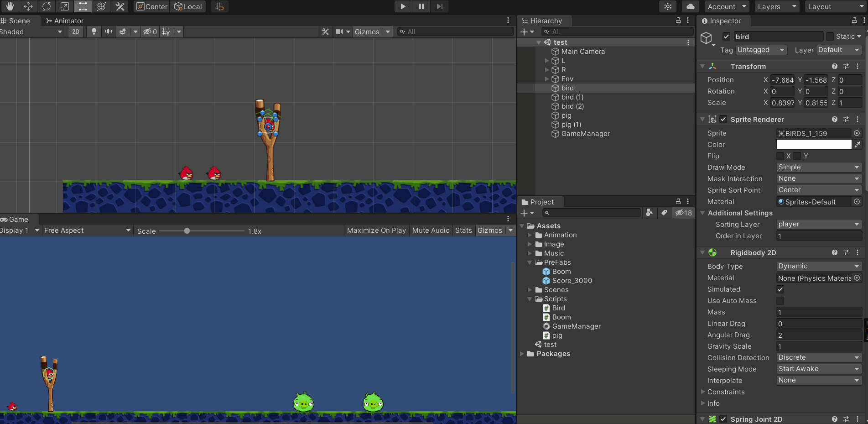Toggle the Static checkbox

coord(830,37)
